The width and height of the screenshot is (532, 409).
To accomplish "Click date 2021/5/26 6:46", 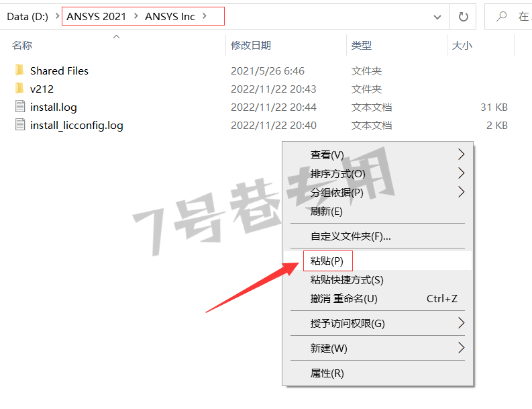I will pos(268,71).
